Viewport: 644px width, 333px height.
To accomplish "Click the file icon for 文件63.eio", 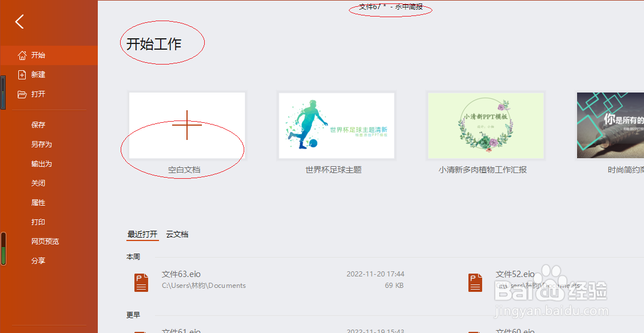I will click(141, 283).
